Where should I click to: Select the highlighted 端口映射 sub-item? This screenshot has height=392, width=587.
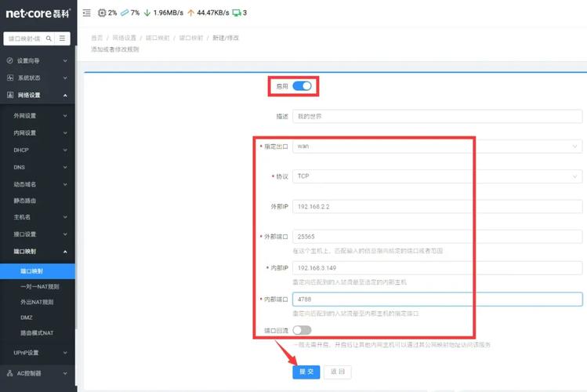38,271
